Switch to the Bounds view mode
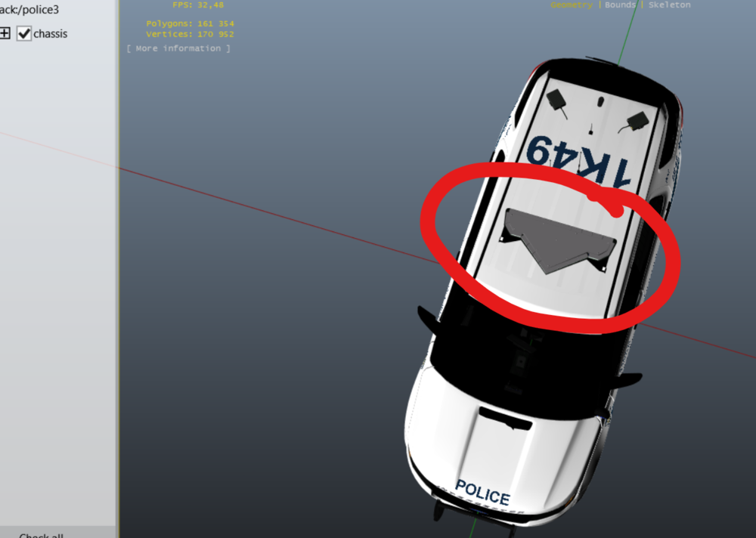 tap(620, 5)
